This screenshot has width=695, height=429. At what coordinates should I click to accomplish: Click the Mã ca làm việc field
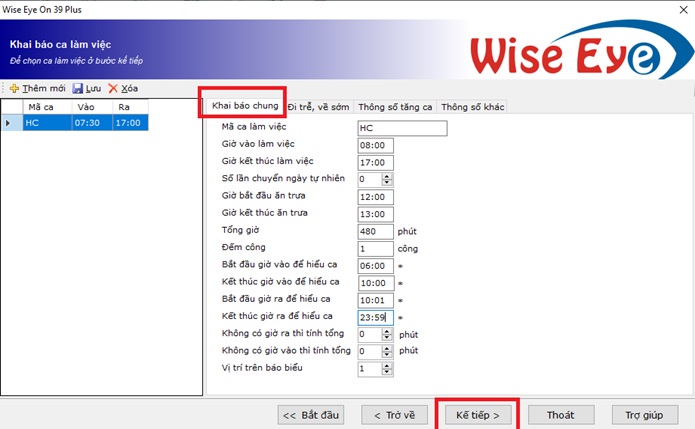point(401,129)
